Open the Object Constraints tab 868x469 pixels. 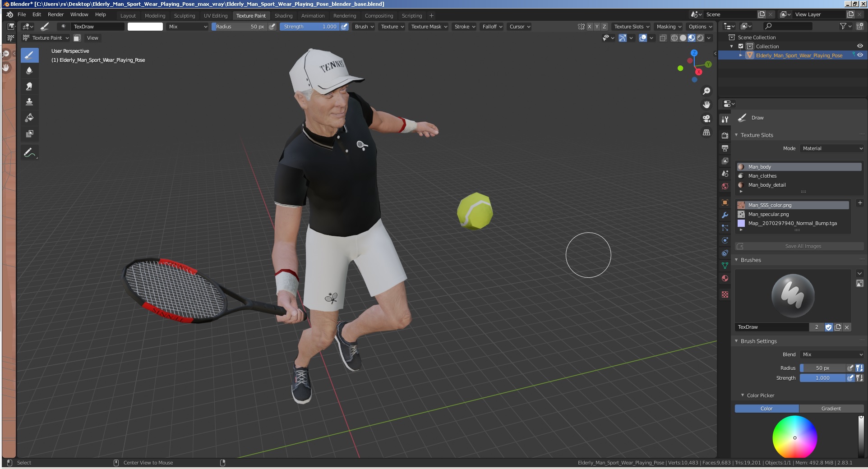(x=725, y=253)
